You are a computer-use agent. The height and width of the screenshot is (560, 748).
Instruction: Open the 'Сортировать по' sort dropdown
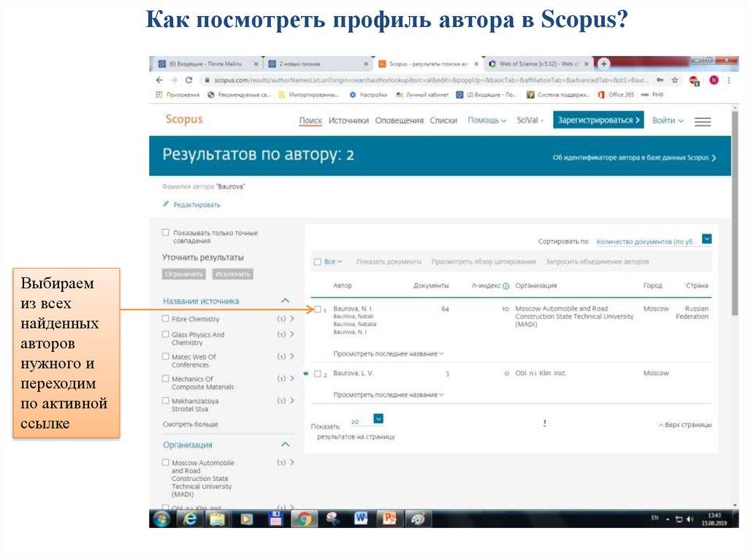pyautogui.click(x=706, y=239)
